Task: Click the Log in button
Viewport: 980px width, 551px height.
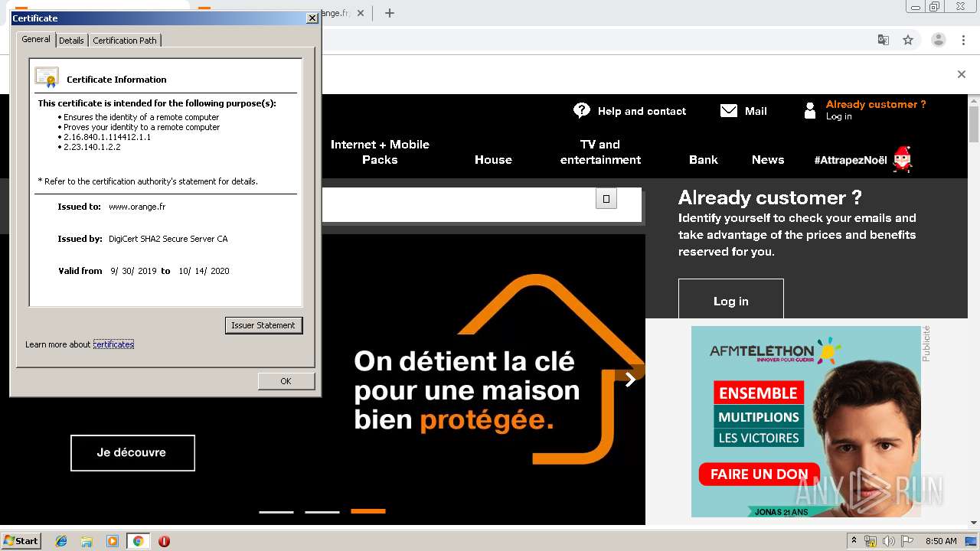Action: (x=731, y=299)
